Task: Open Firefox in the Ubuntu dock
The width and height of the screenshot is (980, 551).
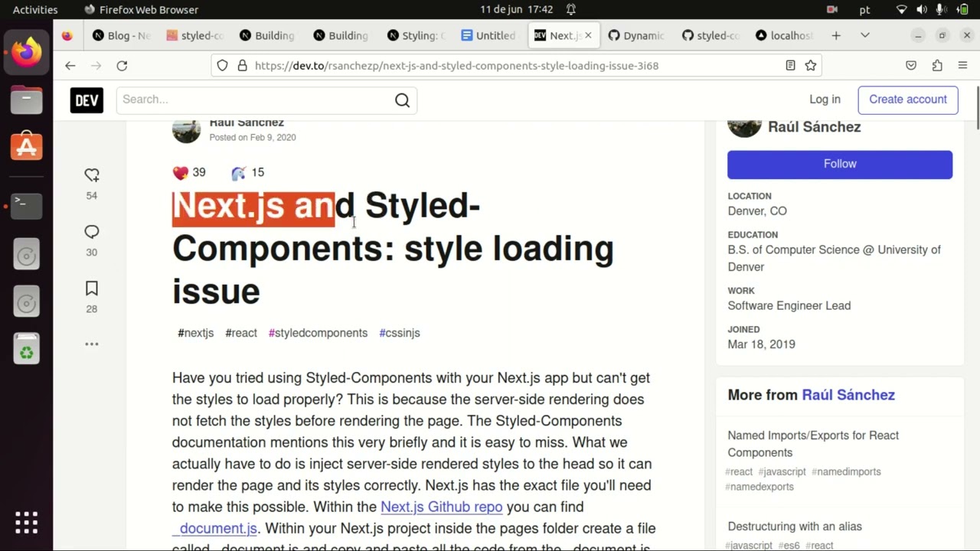Action: click(27, 53)
